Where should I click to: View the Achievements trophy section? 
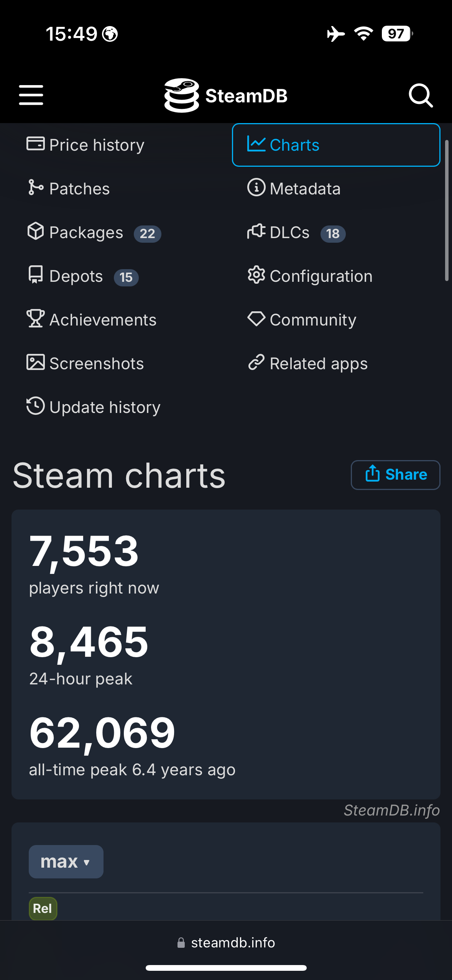92,320
